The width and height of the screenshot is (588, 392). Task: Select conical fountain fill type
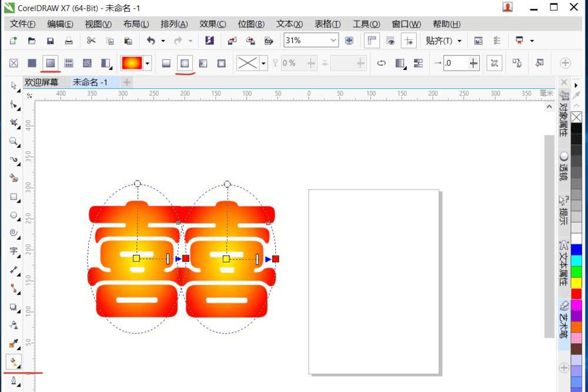pos(203,63)
